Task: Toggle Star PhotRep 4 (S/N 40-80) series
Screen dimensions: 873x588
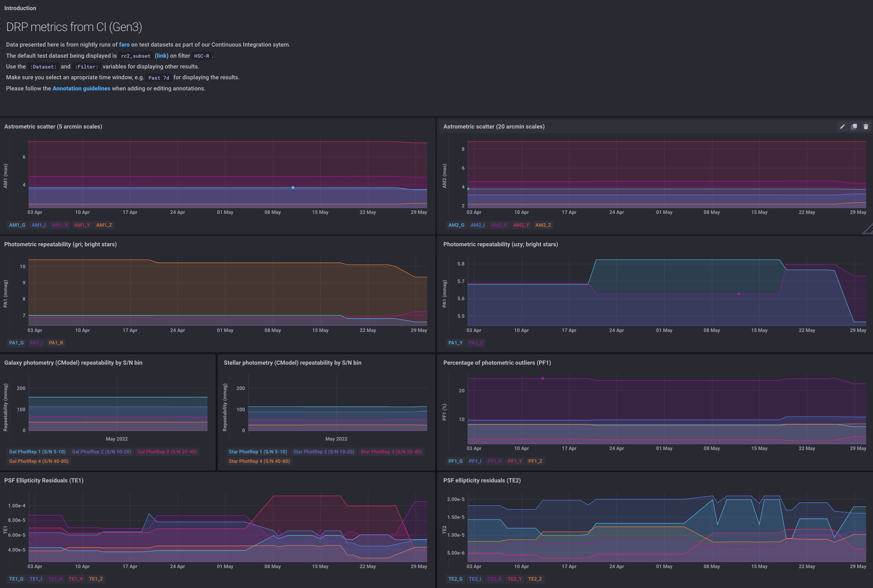Action: tap(259, 461)
